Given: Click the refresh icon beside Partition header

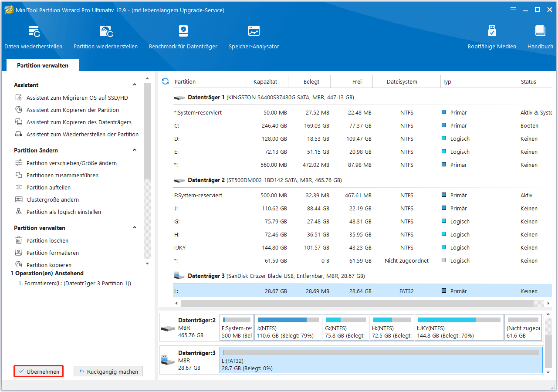Looking at the screenshot, I should click(165, 81).
